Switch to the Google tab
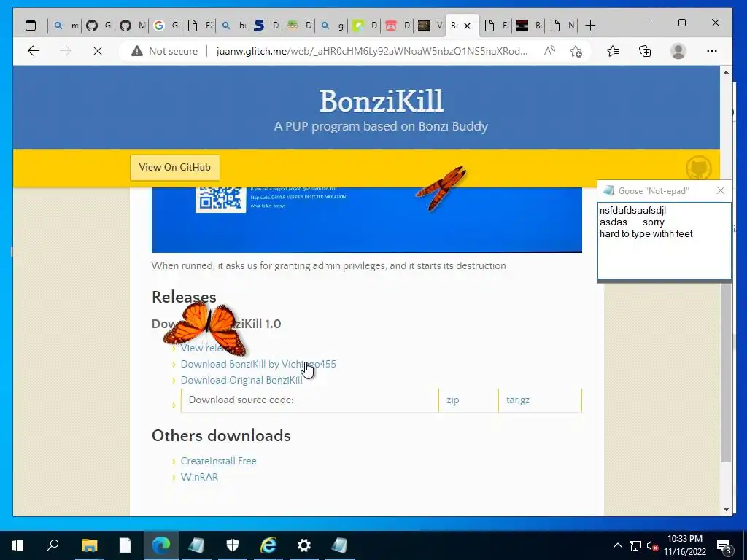Screen dimensions: 747x560 coord(166,26)
